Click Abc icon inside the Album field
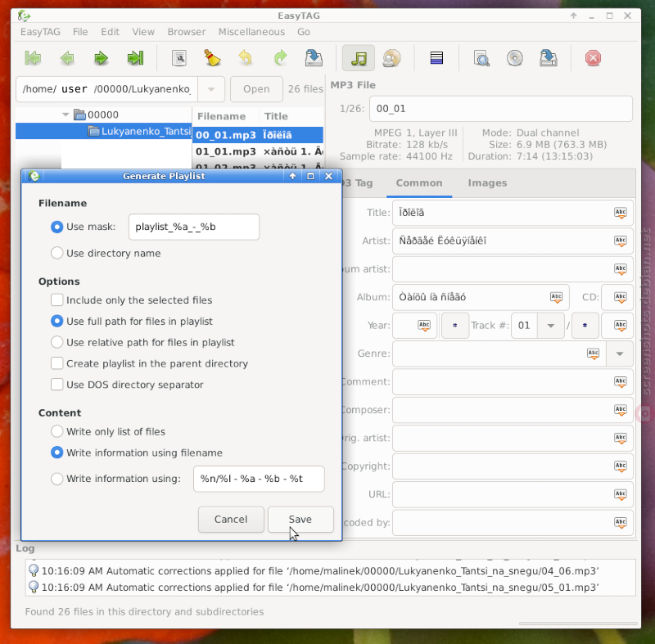This screenshot has height=644, width=655. pyautogui.click(x=556, y=297)
